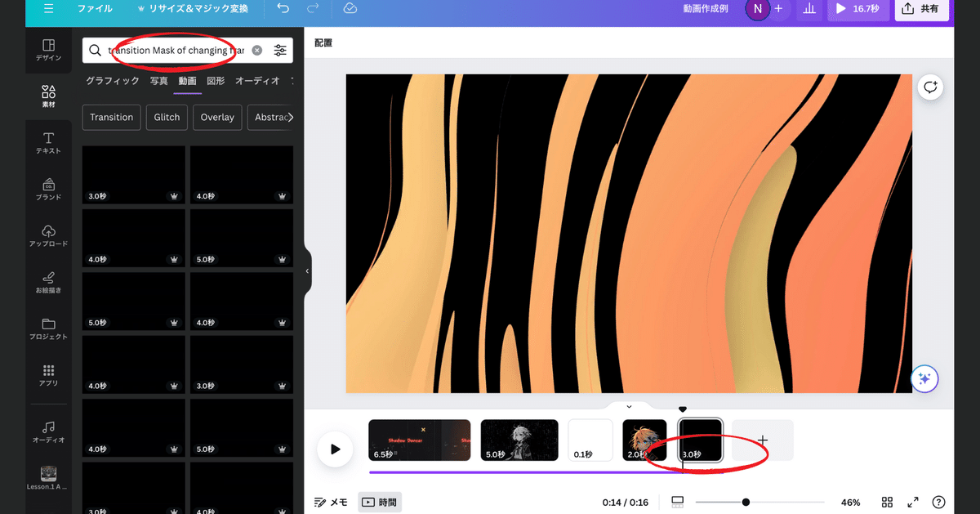This screenshot has height=514, width=980.
Task: Switch to the 図形 tab
Action: tap(216, 81)
